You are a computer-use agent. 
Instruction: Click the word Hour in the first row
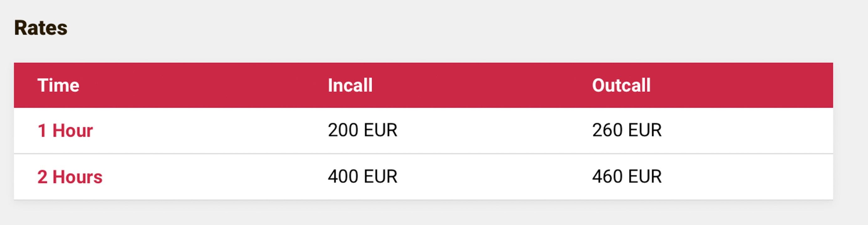click(x=72, y=131)
